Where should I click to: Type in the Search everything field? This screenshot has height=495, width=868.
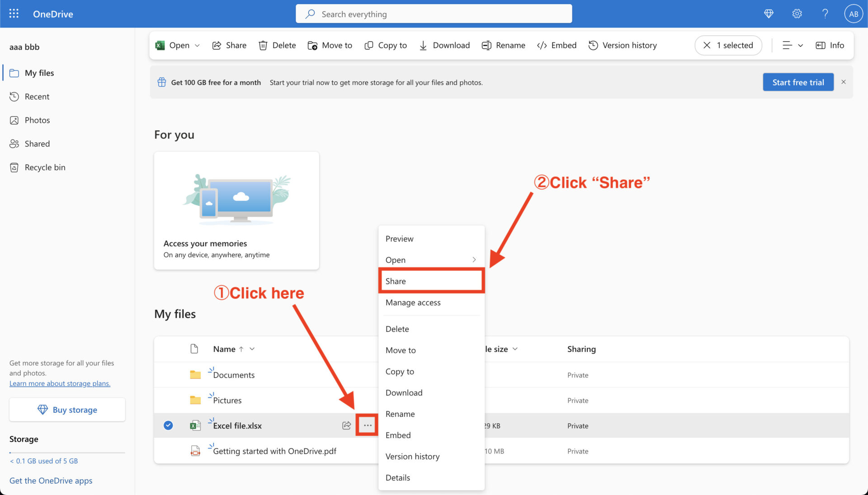pyautogui.click(x=434, y=14)
